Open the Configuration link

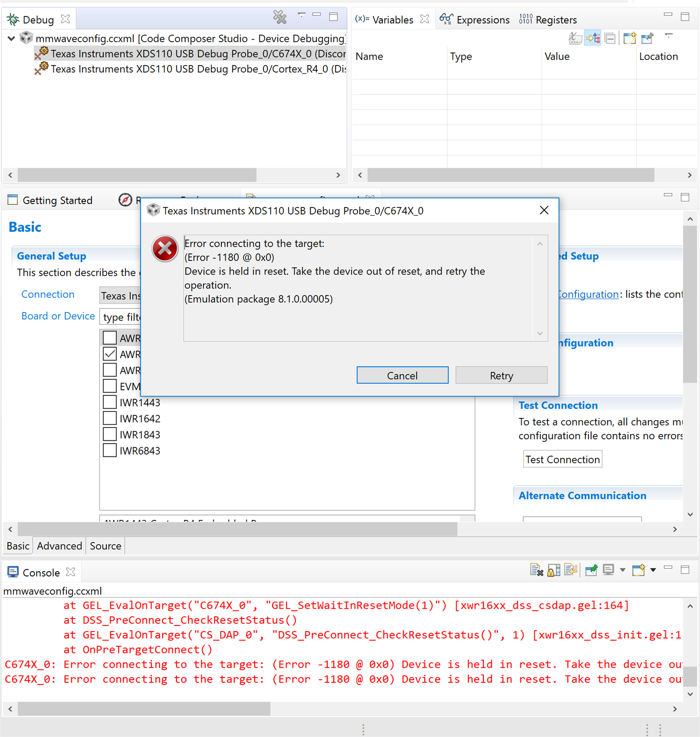(589, 294)
